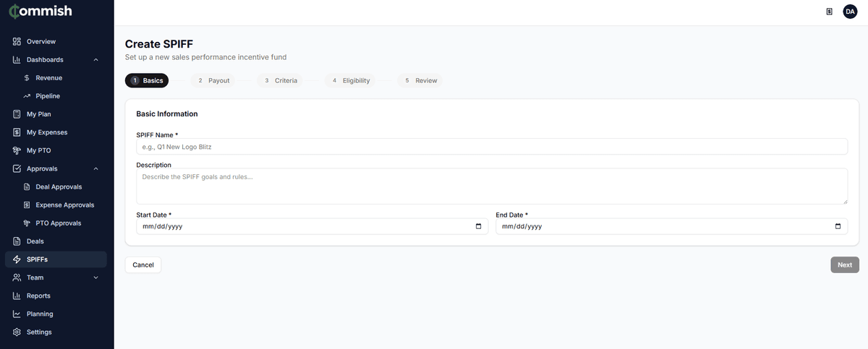The height and width of the screenshot is (349, 868).
Task: Open the Deals page
Action: (56, 241)
